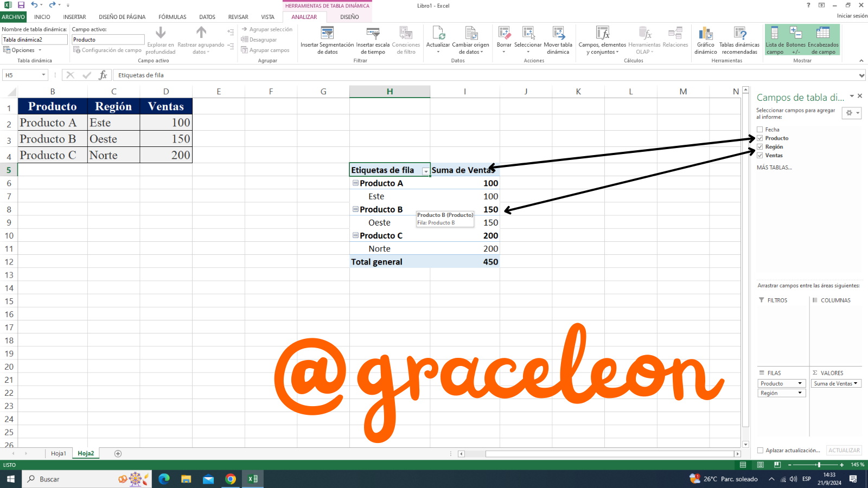Expand the Name Box dropdown
The width and height of the screenshot is (868, 488).
click(43, 75)
